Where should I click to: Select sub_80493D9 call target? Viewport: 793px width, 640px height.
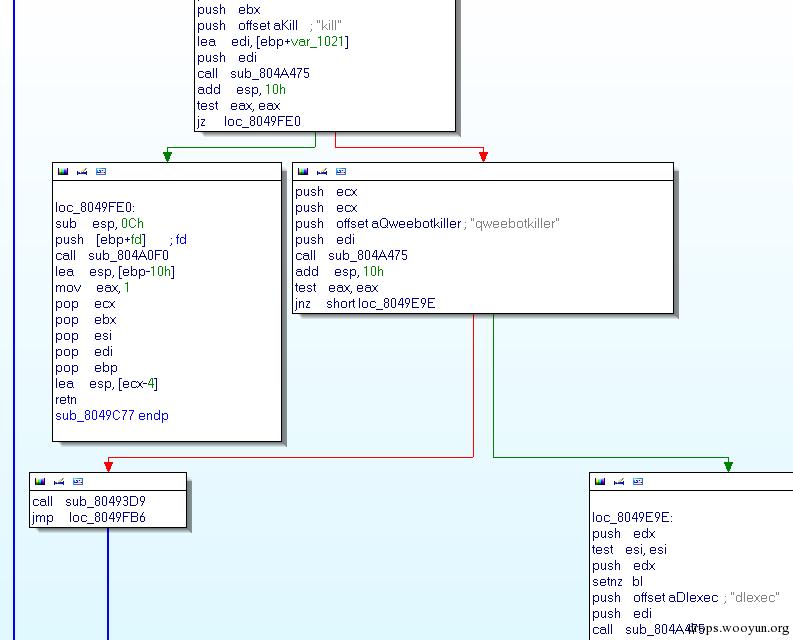tap(112, 502)
